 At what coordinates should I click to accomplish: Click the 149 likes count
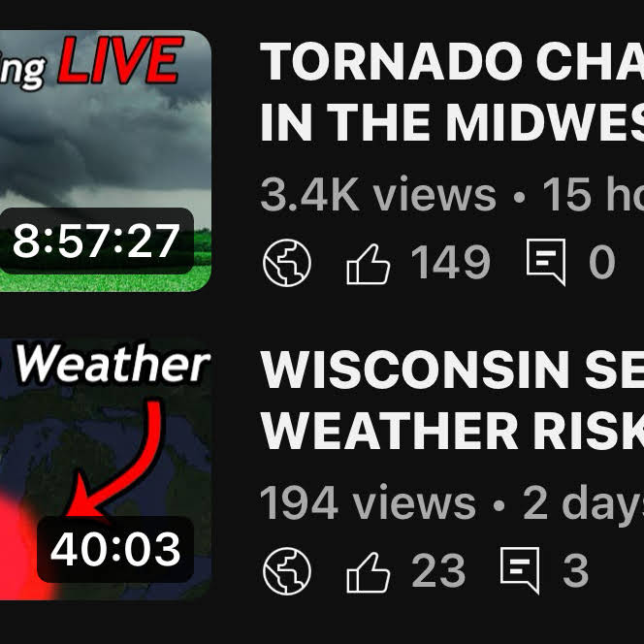coord(450,263)
